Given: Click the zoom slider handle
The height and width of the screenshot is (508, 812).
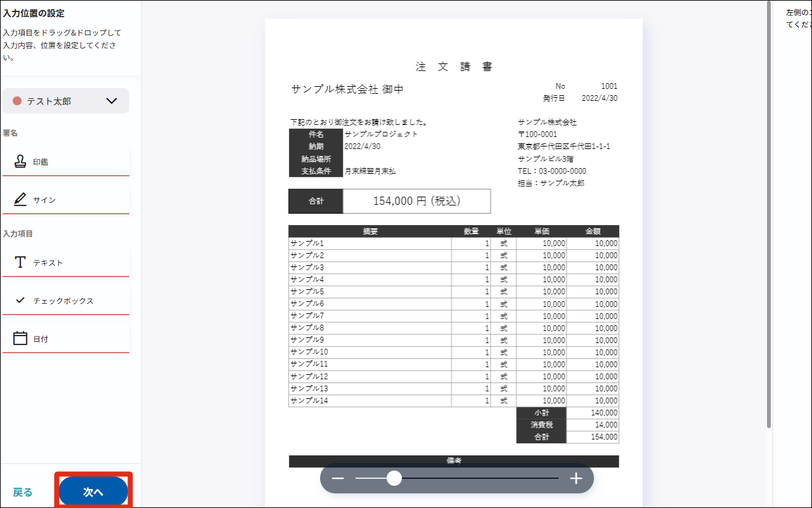Looking at the screenshot, I should point(394,478).
